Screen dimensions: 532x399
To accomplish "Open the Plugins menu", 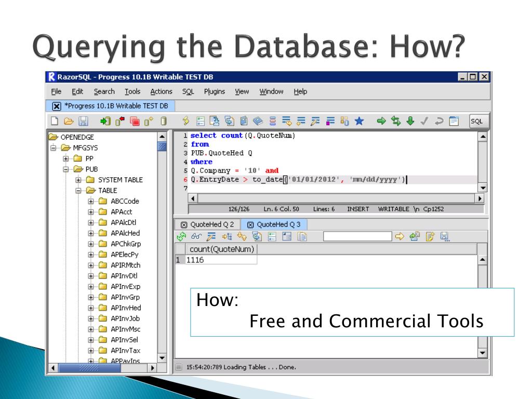I will 214,91.
